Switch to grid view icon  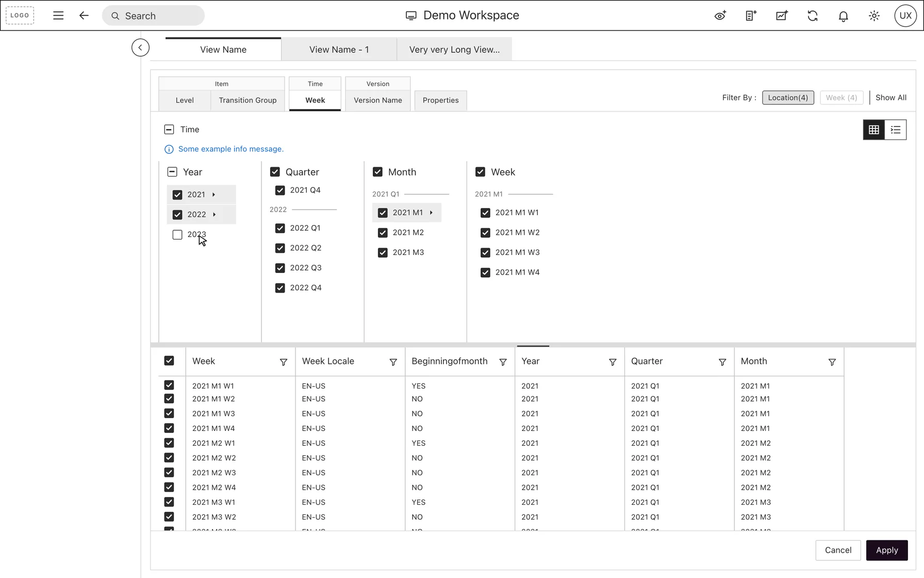873,130
